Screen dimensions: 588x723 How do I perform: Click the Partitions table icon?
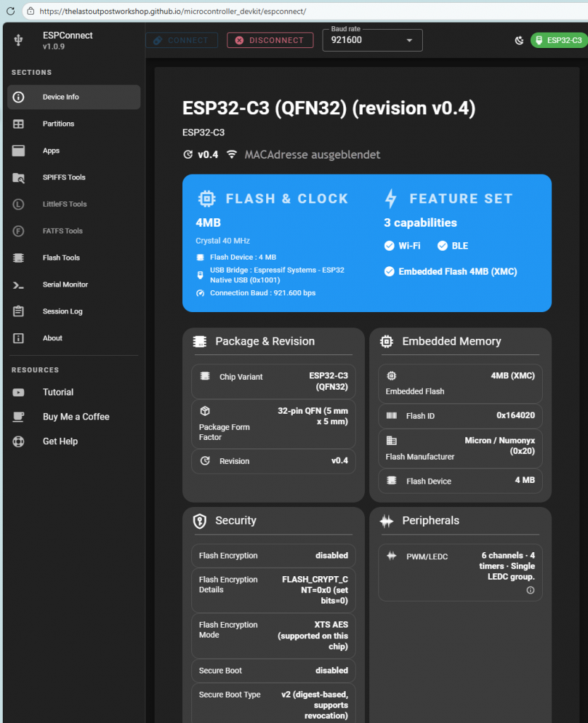tap(19, 124)
